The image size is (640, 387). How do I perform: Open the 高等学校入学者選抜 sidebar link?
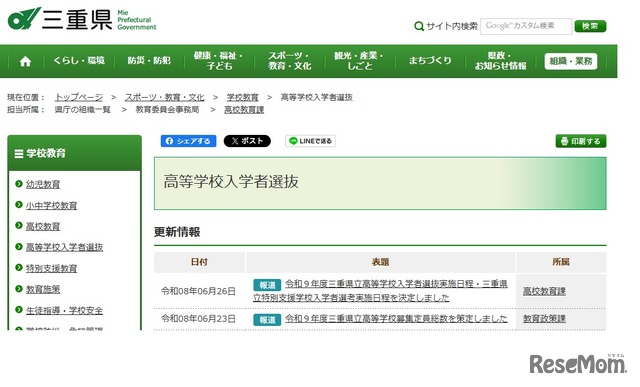pyautogui.click(x=64, y=247)
